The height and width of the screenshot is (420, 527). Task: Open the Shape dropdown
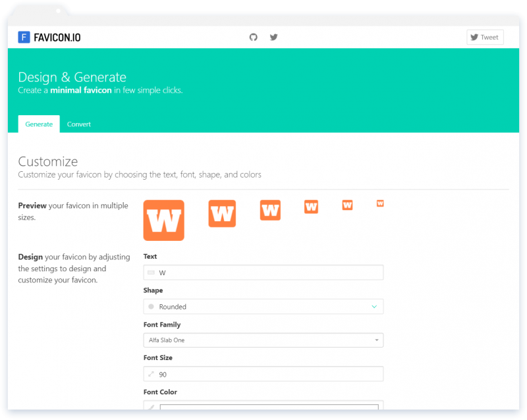[263, 306]
